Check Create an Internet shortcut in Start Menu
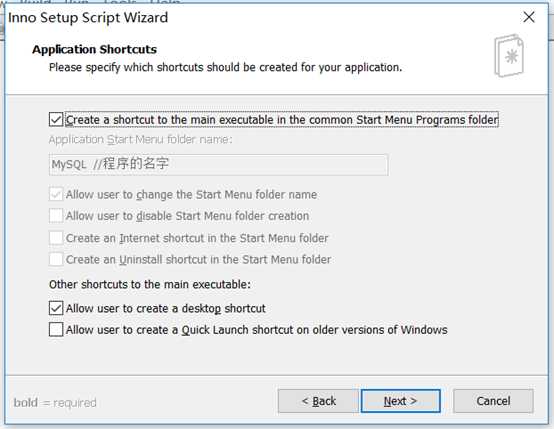The height and width of the screenshot is (429, 554). (56, 238)
